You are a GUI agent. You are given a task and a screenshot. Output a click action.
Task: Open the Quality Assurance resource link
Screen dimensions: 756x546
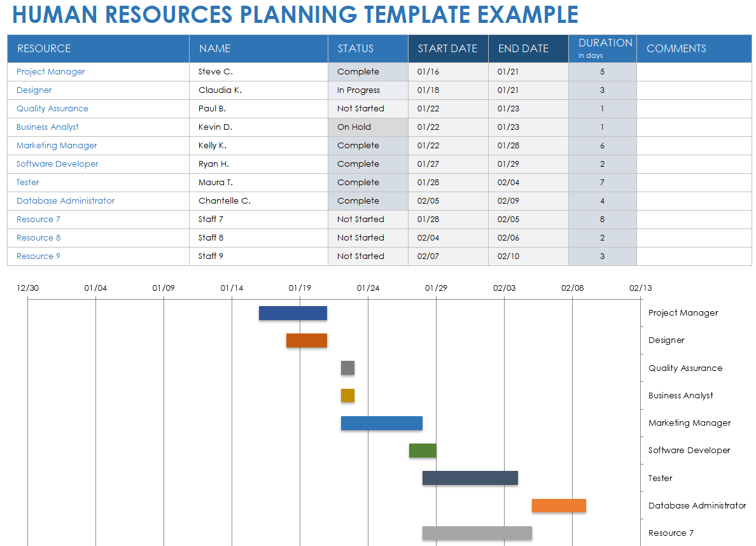click(52, 108)
